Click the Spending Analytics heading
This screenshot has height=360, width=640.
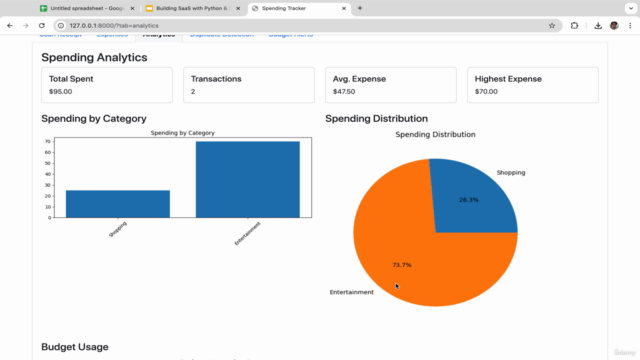pyautogui.click(x=94, y=58)
